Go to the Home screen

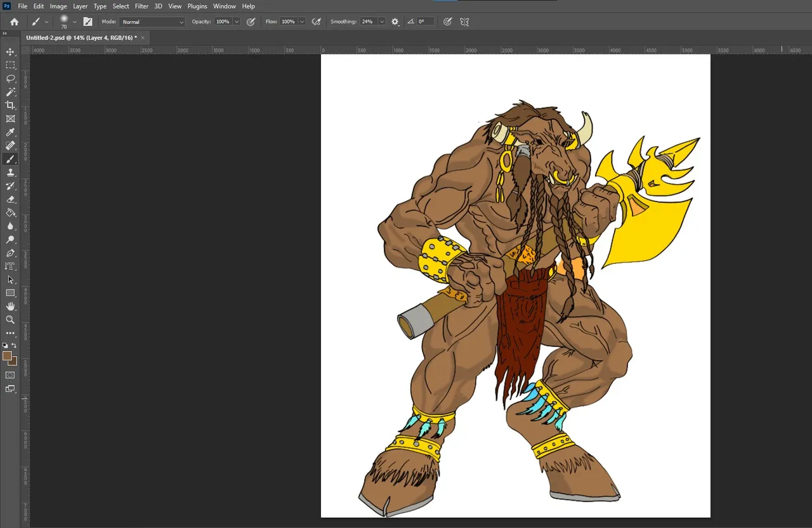tap(14, 22)
